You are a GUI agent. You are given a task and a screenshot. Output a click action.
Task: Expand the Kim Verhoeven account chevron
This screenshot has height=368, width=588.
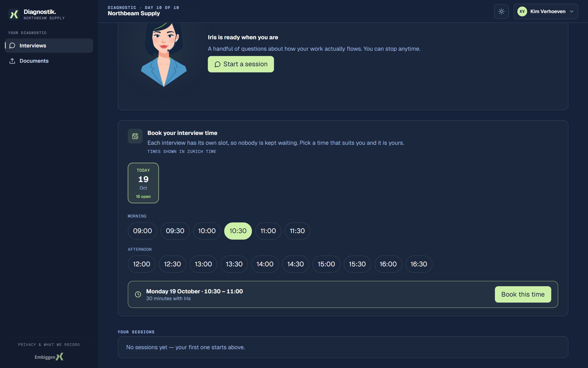click(x=572, y=11)
